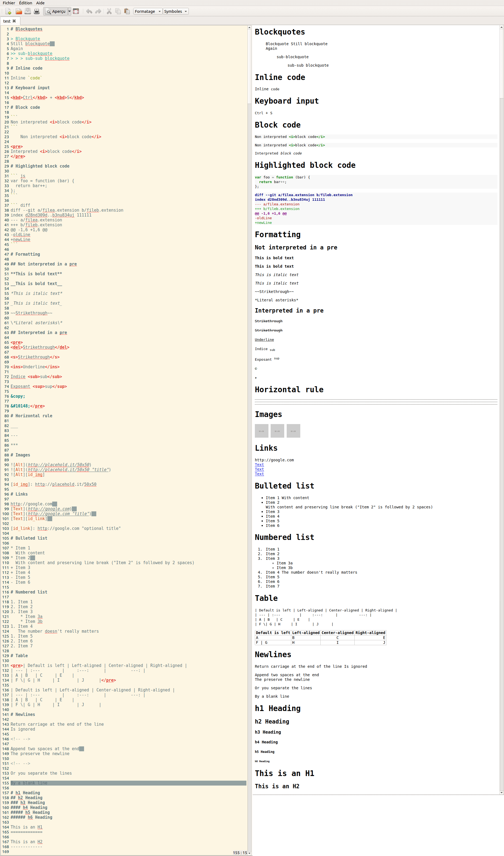
Task: Click 'var foo = function (bar) {' editor line
Action: [x=42, y=181]
